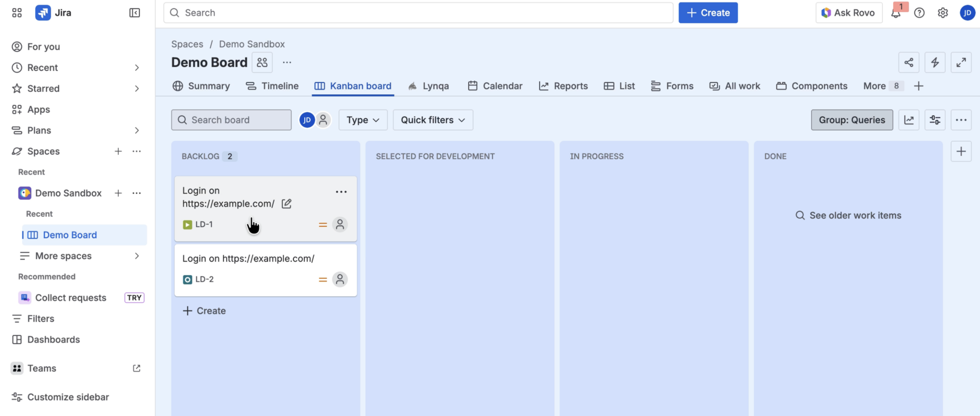Image resolution: width=980 pixels, height=416 pixels.
Task: Click the notifications bell icon
Action: coord(896,13)
